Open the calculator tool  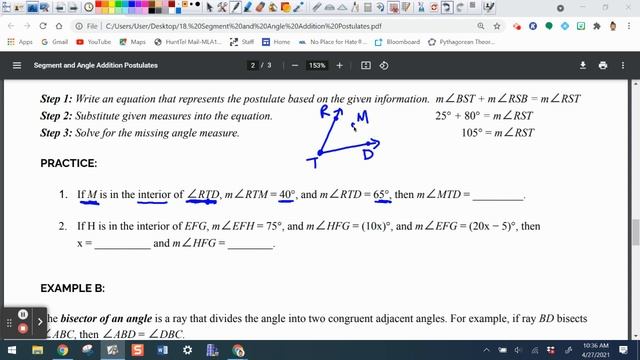(x=368, y=7)
